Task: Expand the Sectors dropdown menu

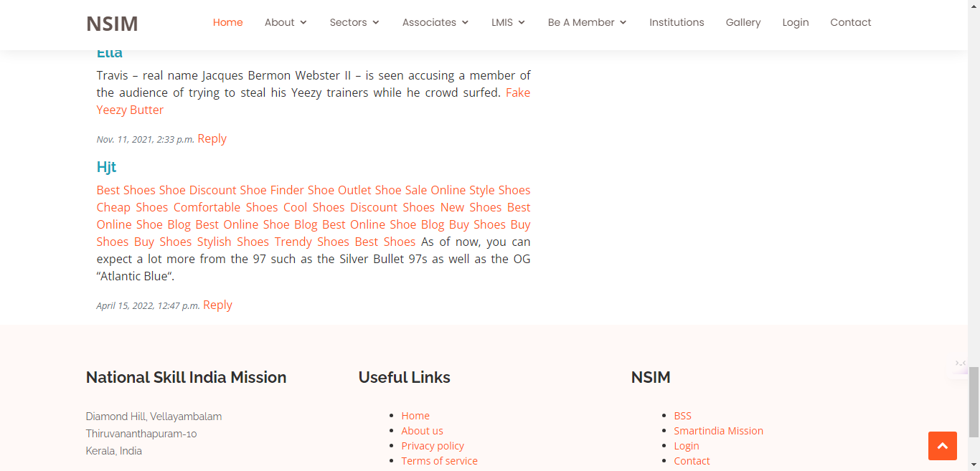Action: coord(354,22)
